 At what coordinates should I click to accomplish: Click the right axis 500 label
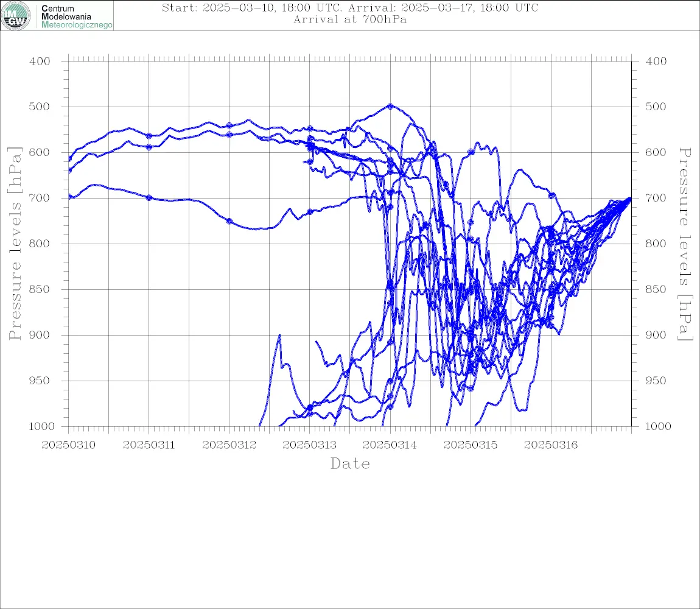pyautogui.click(x=656, y=107)
